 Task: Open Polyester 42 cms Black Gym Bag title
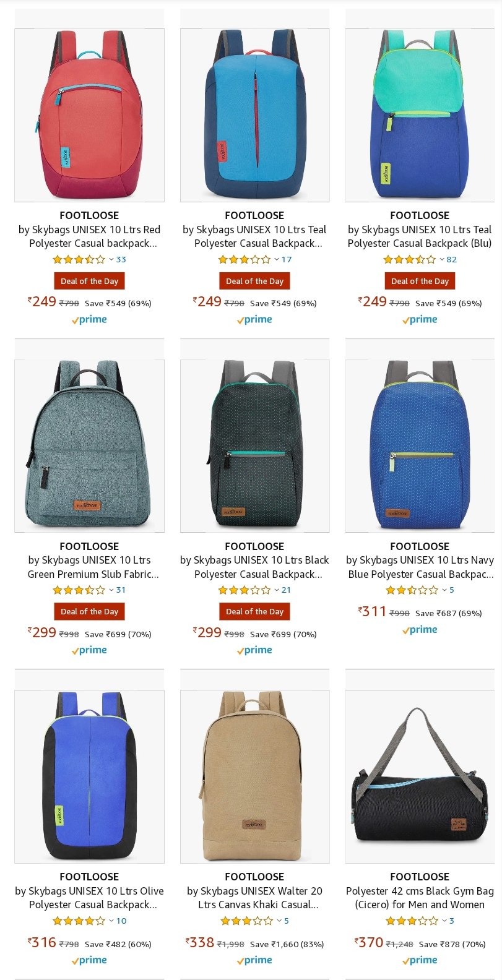click(x=420, y=898)
